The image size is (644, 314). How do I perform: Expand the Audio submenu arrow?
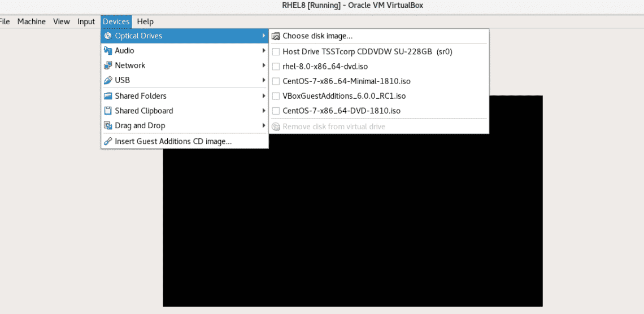point(263,50)
